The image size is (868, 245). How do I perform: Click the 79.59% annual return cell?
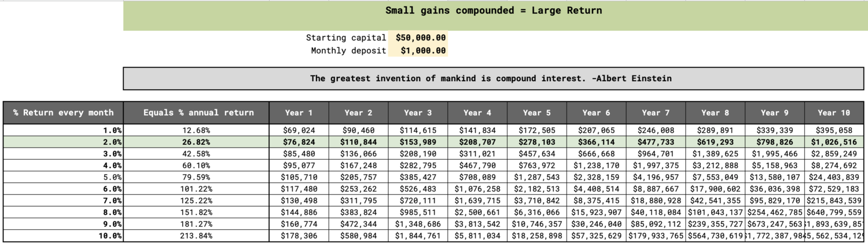pyautogui.click(x=197, y=177)
